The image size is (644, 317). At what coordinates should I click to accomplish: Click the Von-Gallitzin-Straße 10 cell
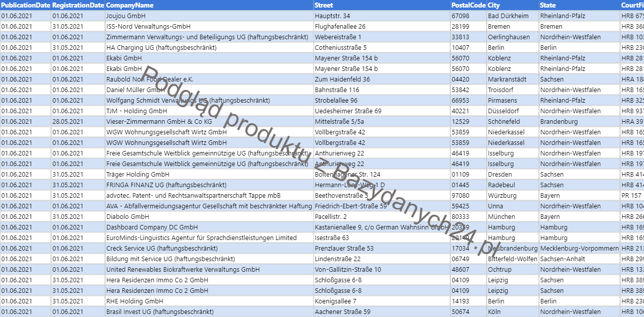click(382, 270)
